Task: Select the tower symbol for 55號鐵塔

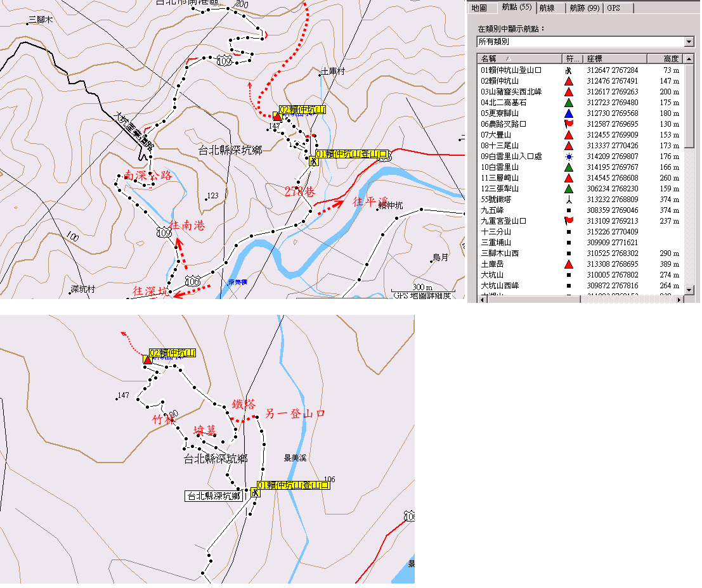Action: click(569, 200)
